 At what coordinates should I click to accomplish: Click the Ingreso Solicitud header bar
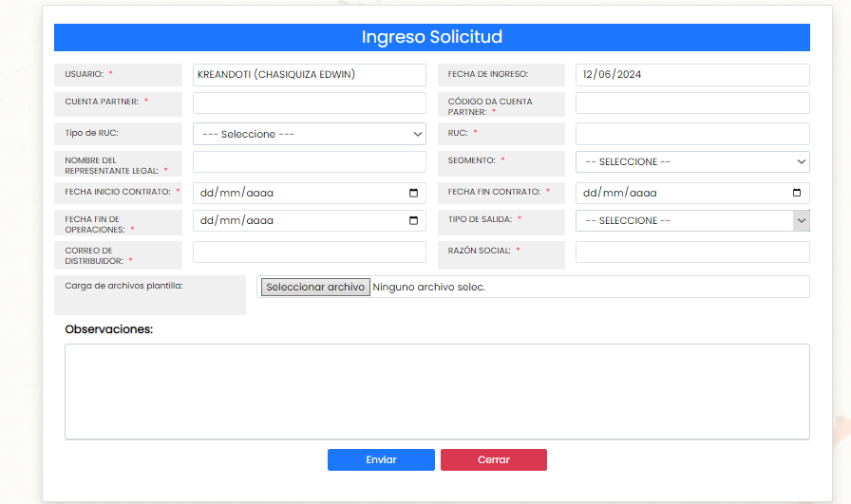point(431,37)
